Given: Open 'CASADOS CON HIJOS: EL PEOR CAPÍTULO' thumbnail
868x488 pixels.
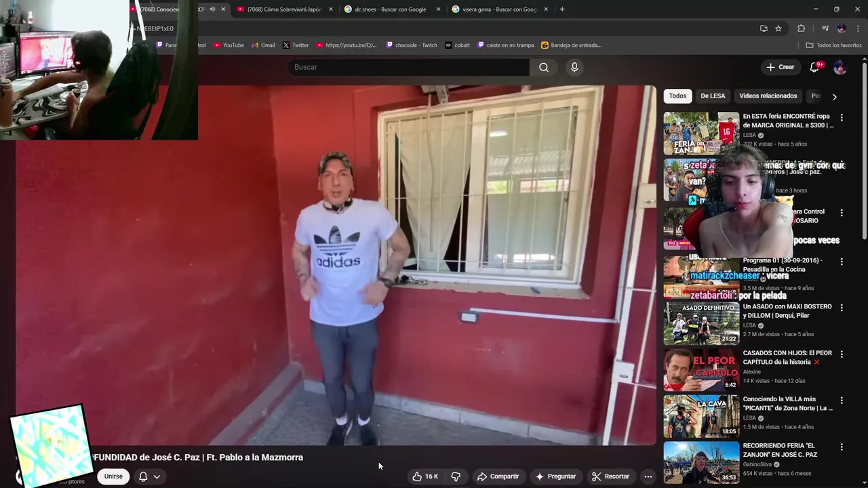Looking at the screenshot, I should 701,370.
